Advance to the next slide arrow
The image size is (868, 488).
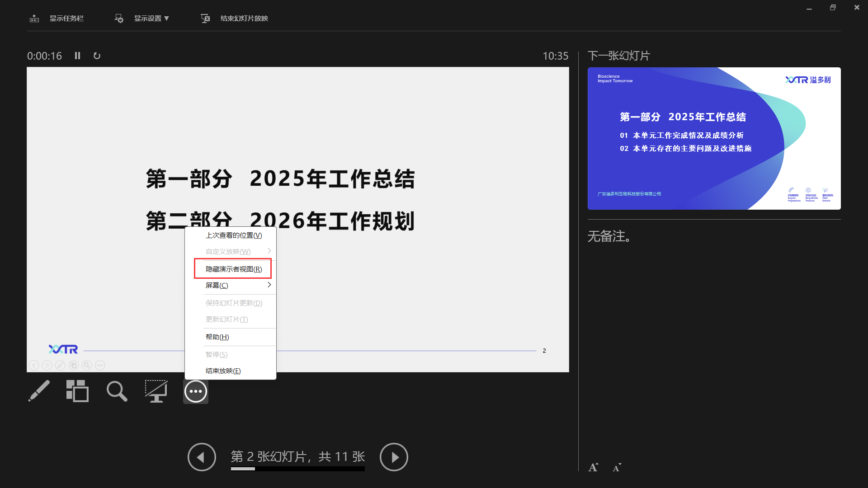point(394,457)
